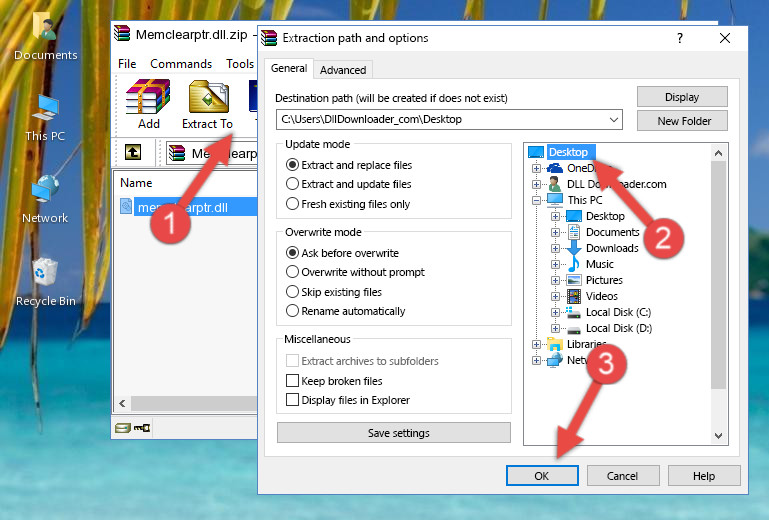The height and width of the screenshot is (520, 769).
Task: Close the Extraction path and options dialog
Action: (725, 38)
